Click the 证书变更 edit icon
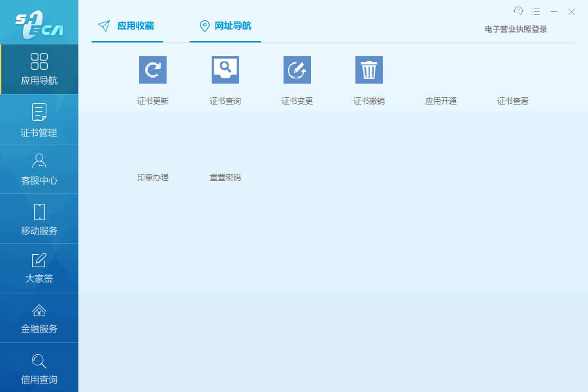 tap(297, 70)
